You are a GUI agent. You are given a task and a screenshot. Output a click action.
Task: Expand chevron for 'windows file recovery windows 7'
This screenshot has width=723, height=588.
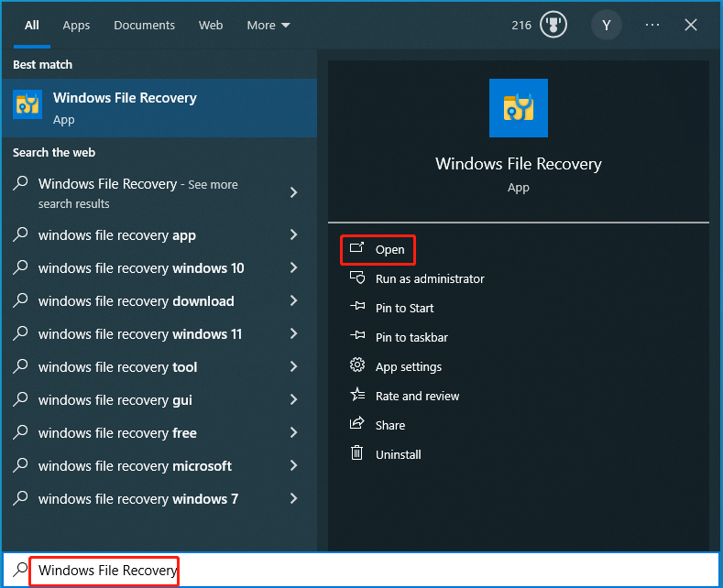click(x=294, y=498)
